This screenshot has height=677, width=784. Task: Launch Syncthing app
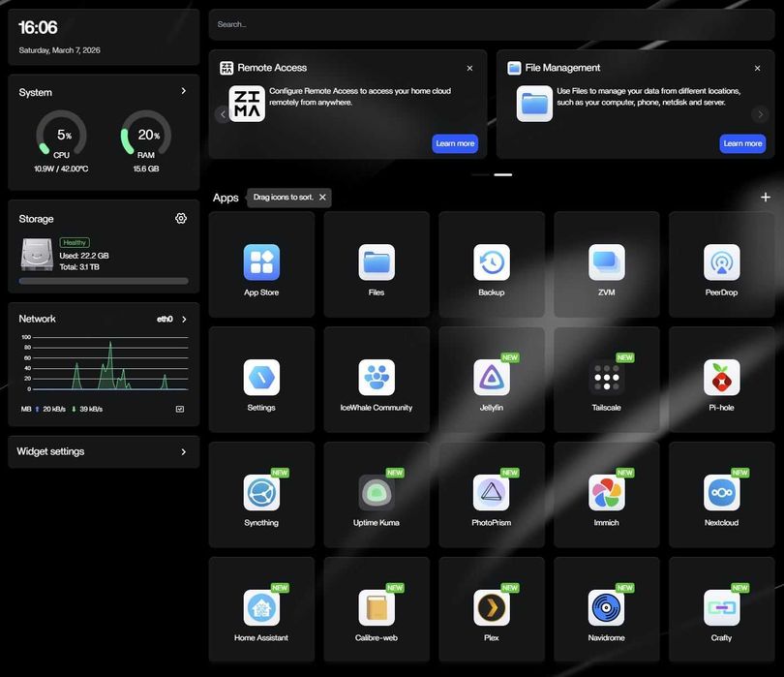coord(261,493)
